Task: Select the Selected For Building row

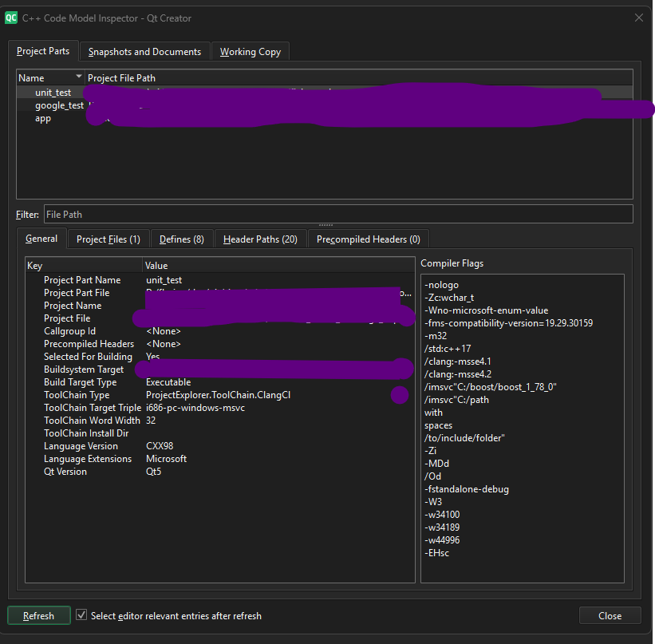Action: [x=220, y=357]
